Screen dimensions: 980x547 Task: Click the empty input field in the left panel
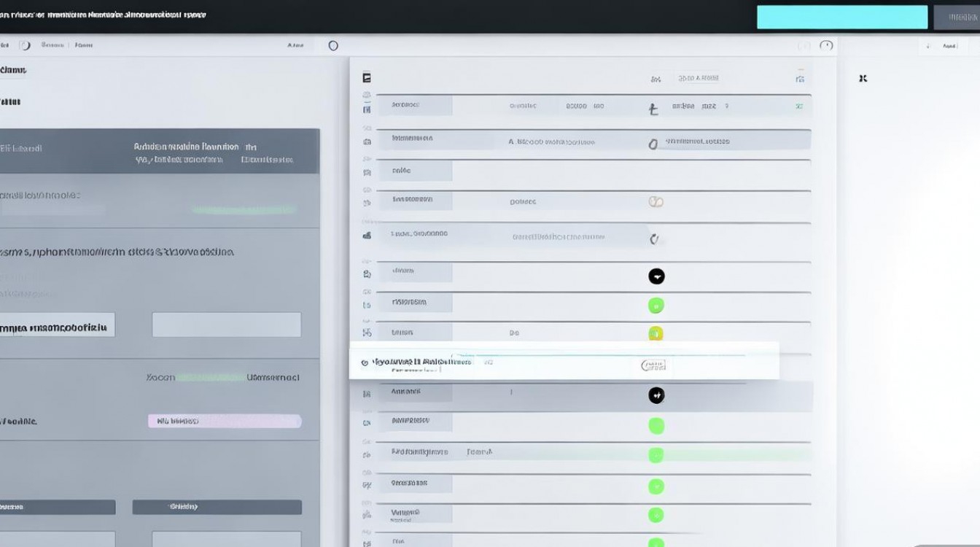[x=226, y=325]
